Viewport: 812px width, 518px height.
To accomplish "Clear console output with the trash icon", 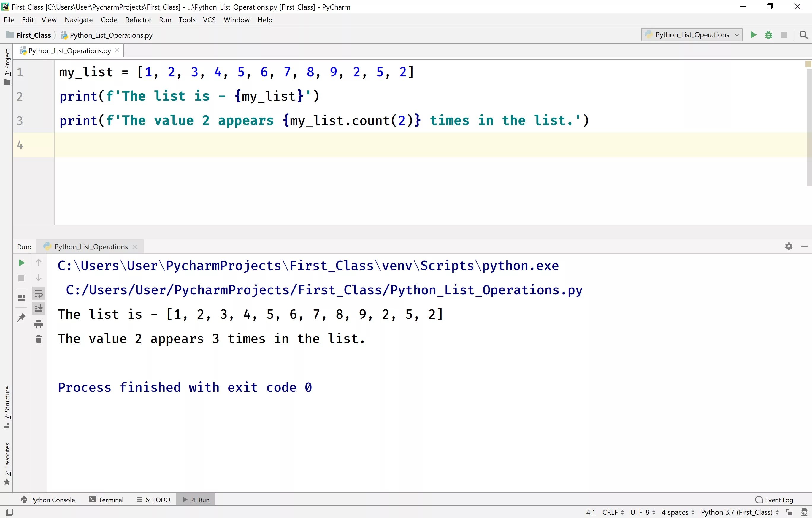I will coord(39,339).
